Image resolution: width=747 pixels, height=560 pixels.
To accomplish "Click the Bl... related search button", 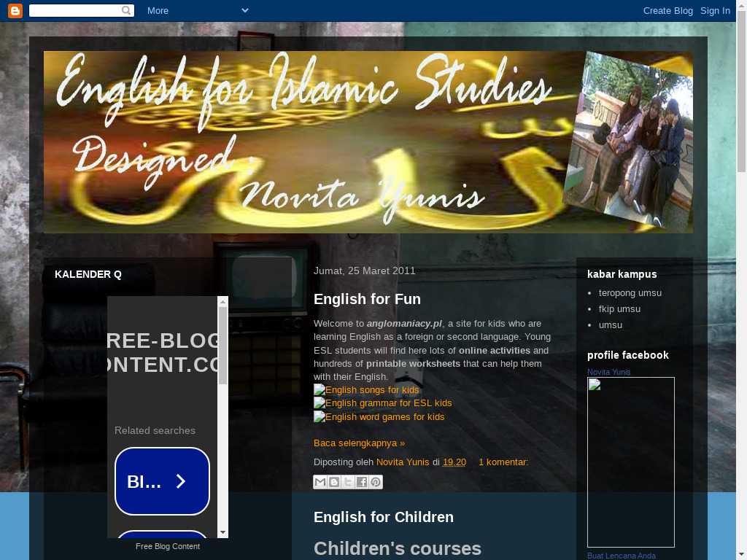I will [x=162, y=481].
